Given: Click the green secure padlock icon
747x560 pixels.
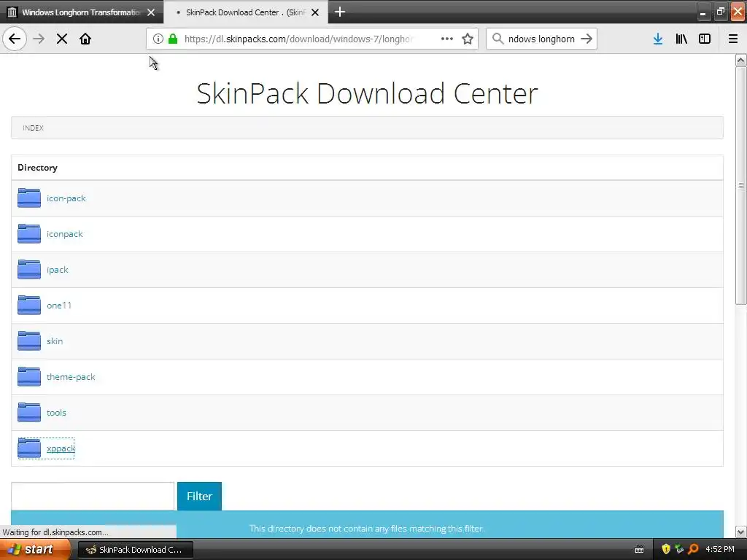Looking at the screenshot, I should (x=173, y=39).
